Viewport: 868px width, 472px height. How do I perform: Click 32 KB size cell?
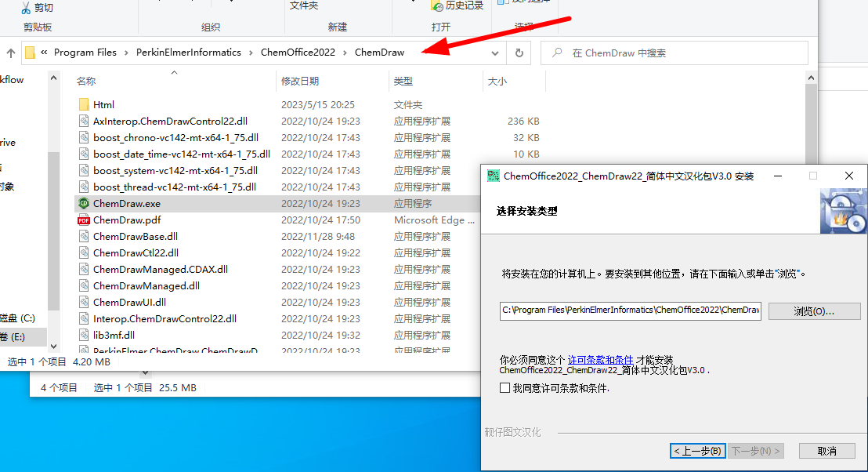coord(526,138)
